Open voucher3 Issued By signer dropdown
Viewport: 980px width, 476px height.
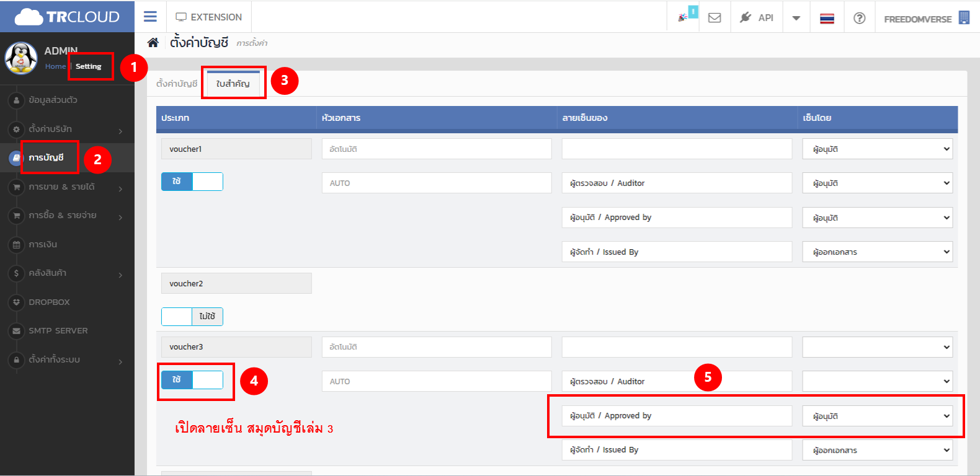(878, 450)
